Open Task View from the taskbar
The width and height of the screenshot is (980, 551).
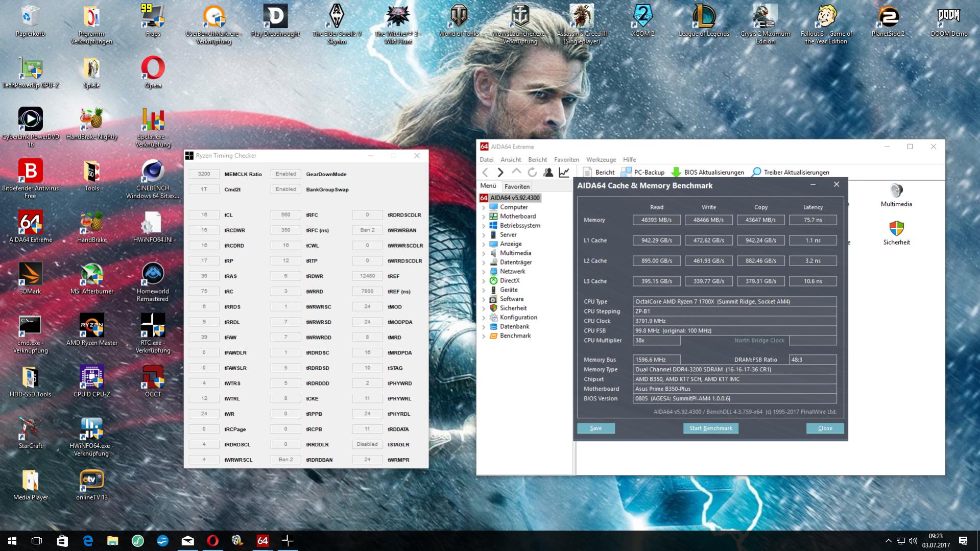37,541
